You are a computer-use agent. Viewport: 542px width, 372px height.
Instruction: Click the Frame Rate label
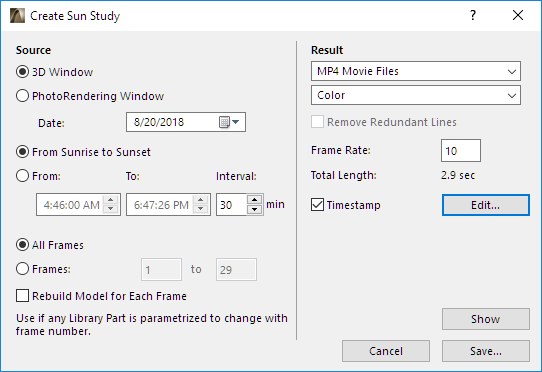341,150
